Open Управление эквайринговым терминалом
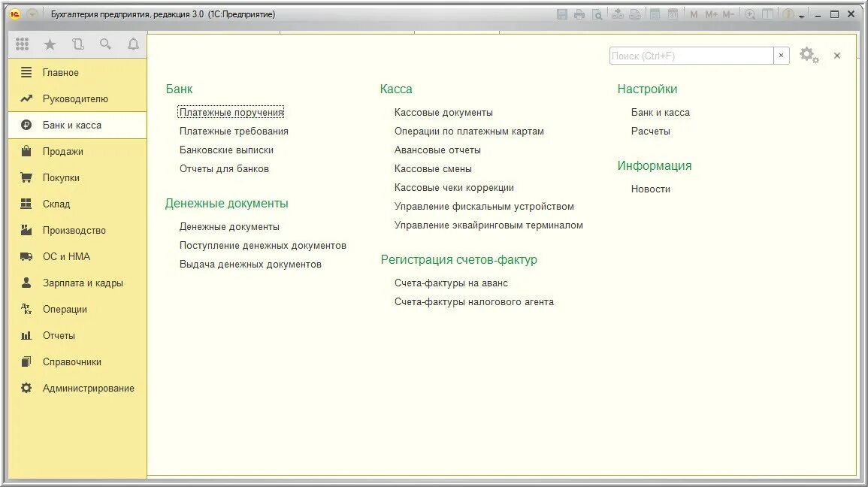The width and height of the screenshot is (868, 487). (488, 225)
